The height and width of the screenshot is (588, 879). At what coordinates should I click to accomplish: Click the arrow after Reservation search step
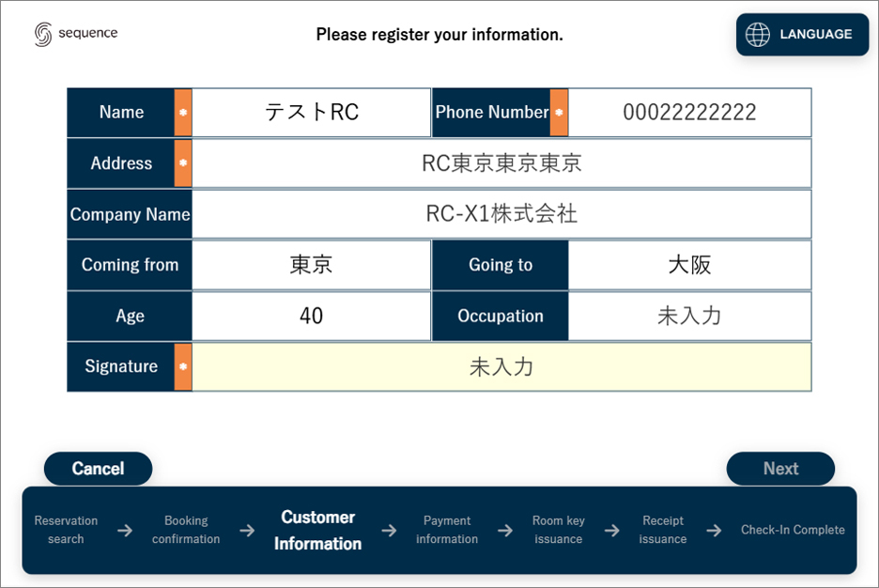coord(125,531)
